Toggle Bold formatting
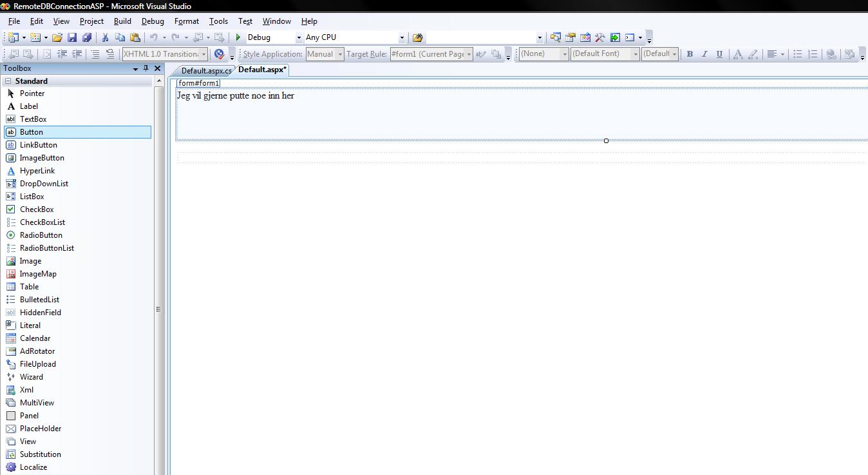 [x=690, y=54]
